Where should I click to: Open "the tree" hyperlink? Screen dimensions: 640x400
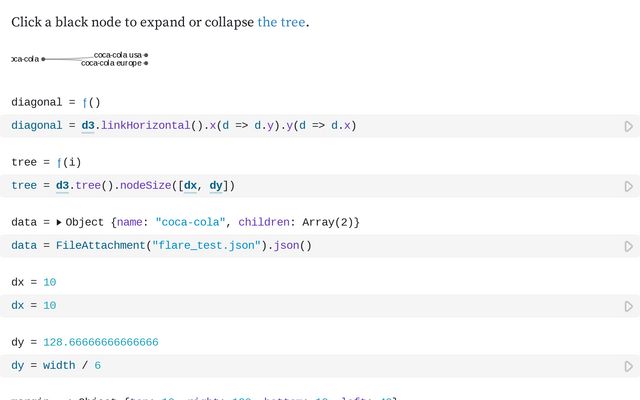pos(281,21)
